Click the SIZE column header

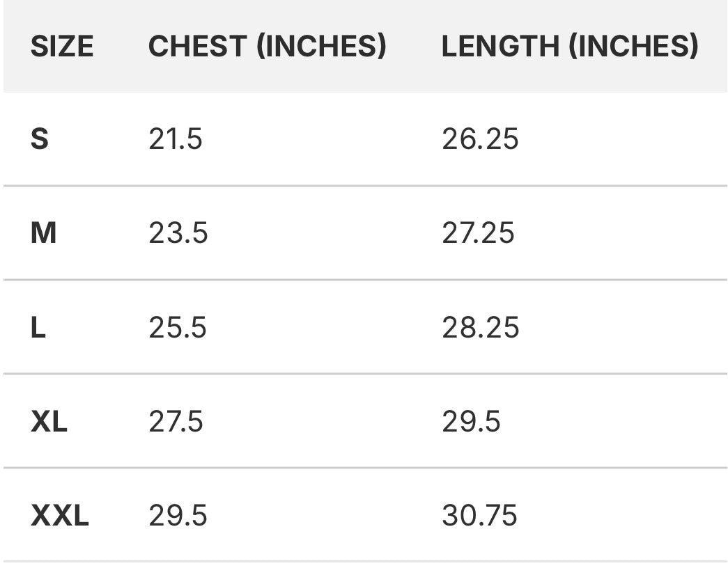pyautogui.click(x=62, y=47)
